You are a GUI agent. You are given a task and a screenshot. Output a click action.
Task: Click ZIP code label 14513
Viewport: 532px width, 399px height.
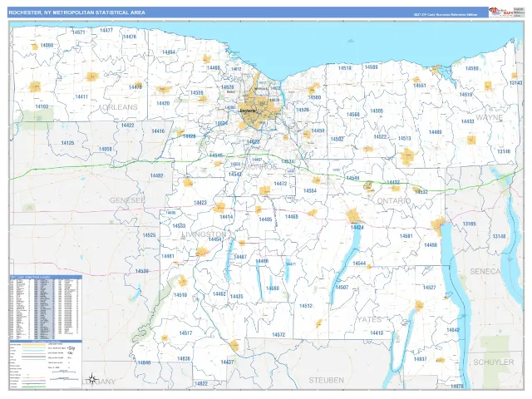point(405,138)
